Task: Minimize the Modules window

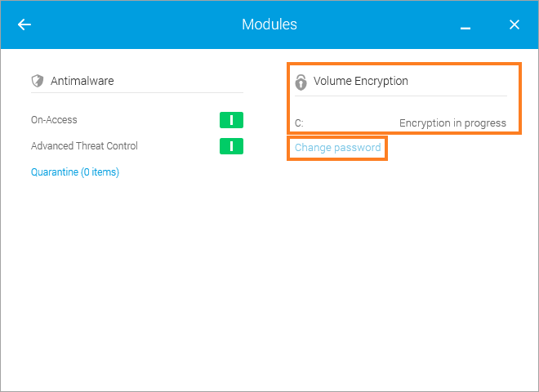Action: coord(465,28)
